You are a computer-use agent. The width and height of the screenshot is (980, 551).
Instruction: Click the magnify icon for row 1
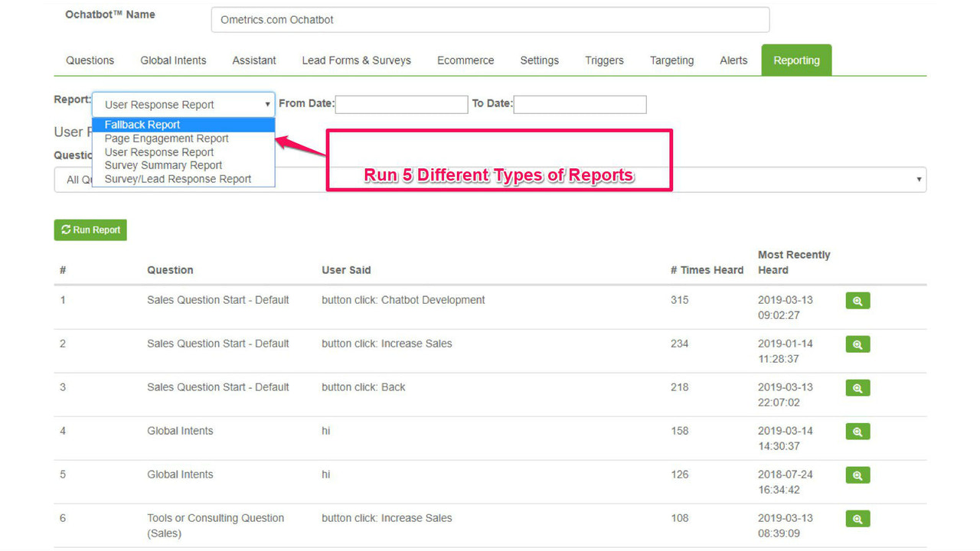(857, 300)
